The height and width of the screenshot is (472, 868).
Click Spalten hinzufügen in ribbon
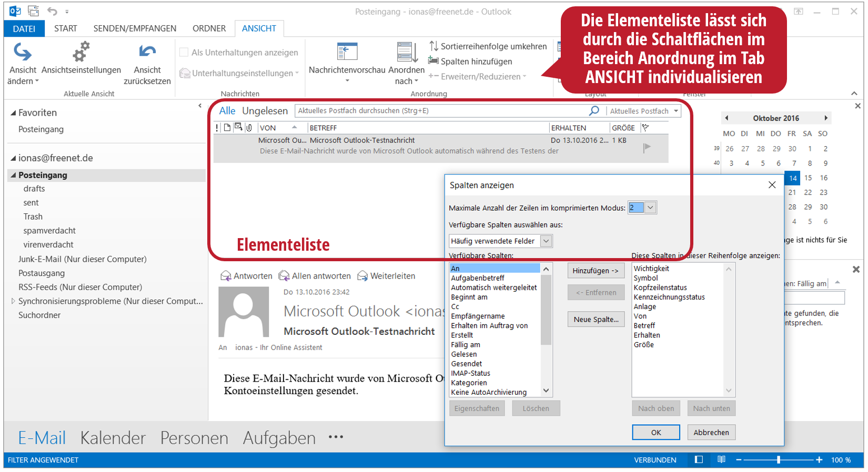click(x=470, y=61)
